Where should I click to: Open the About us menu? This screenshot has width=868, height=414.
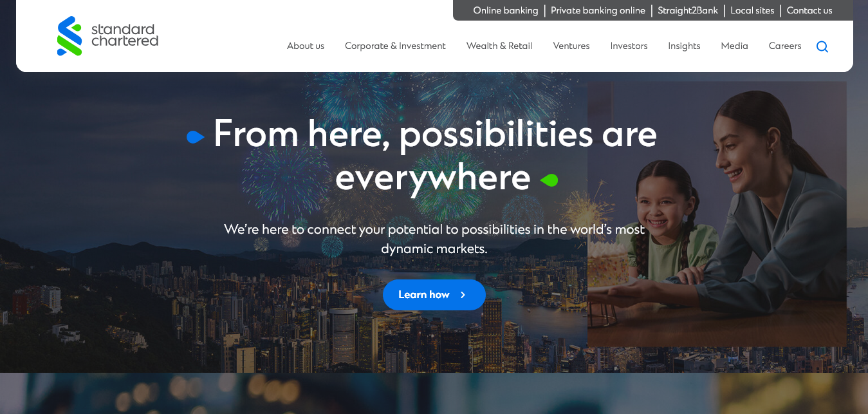(x=306, y=46)
